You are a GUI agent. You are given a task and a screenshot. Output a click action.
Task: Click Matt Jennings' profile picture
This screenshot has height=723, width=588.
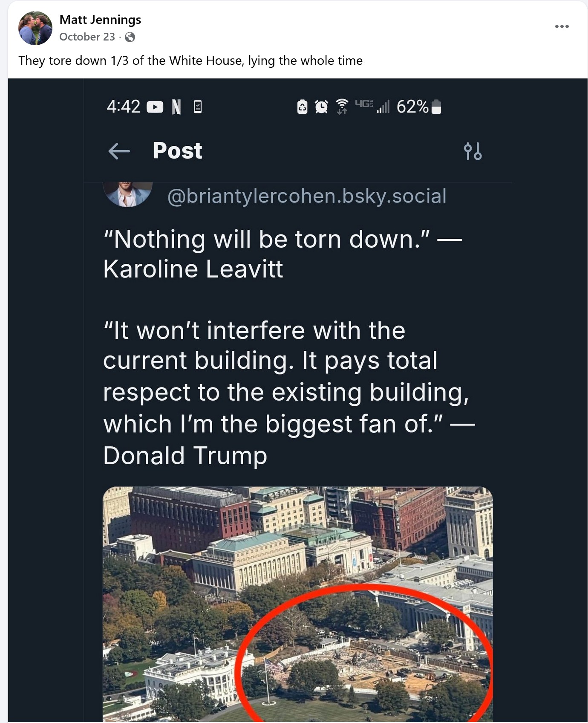click(35, 28)
